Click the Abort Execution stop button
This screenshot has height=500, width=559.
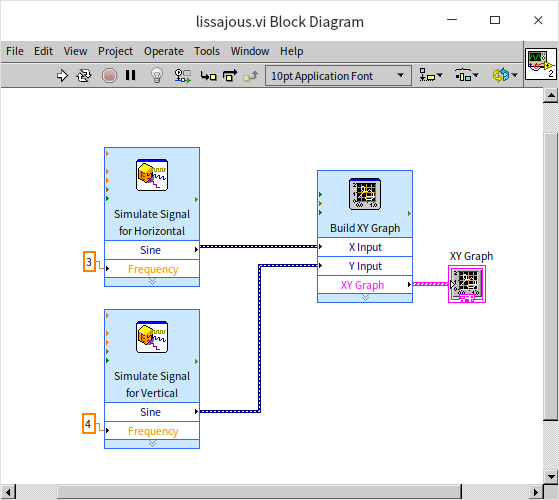[x=109, y=76]
